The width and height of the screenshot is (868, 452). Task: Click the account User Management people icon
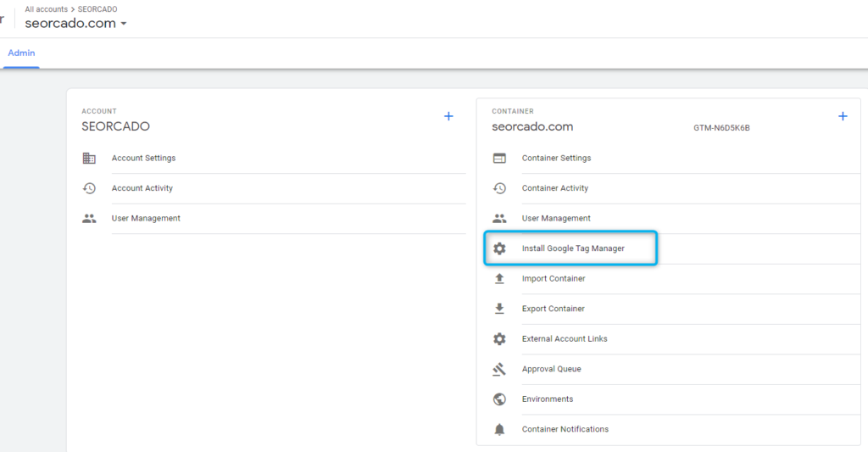[x=89, y=219]
